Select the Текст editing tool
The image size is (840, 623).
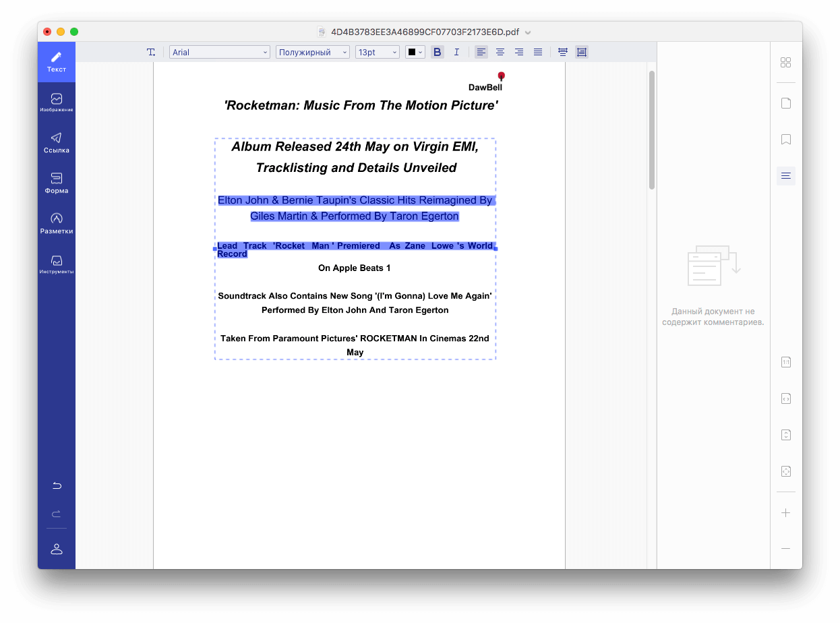[57, 61]
